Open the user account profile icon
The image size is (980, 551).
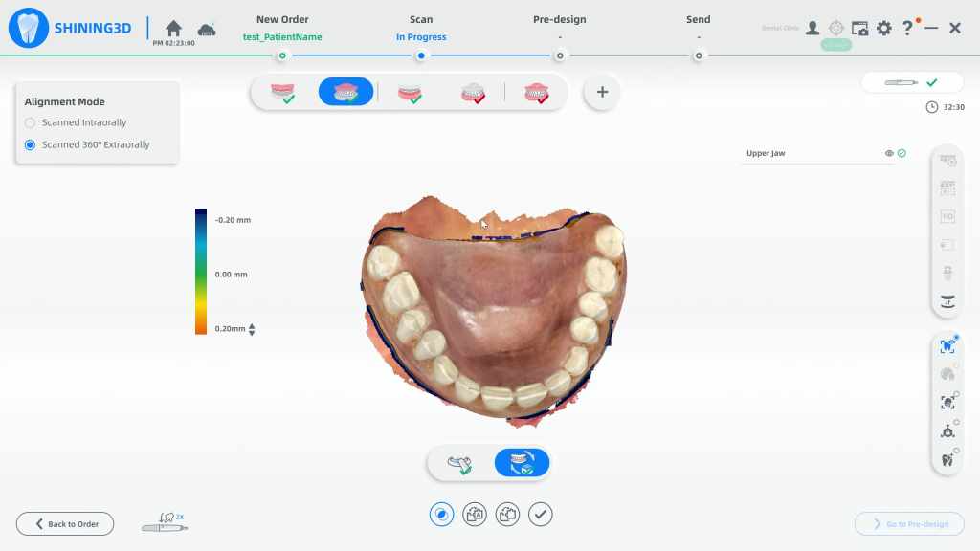click(x=812, y=29)
